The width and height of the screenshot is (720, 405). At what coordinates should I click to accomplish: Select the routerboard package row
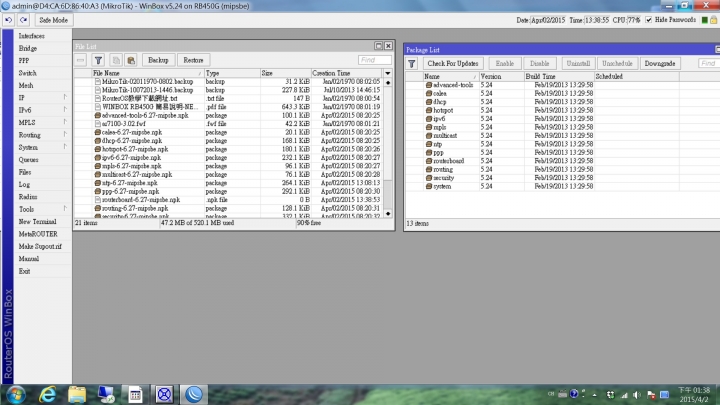click(x=562, y=161)
